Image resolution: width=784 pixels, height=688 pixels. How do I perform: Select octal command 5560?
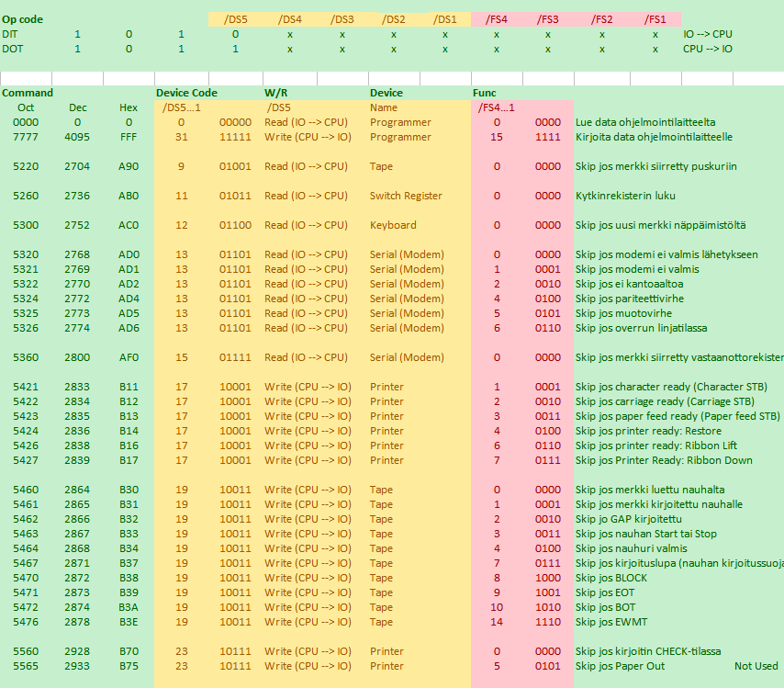point(26,652)
